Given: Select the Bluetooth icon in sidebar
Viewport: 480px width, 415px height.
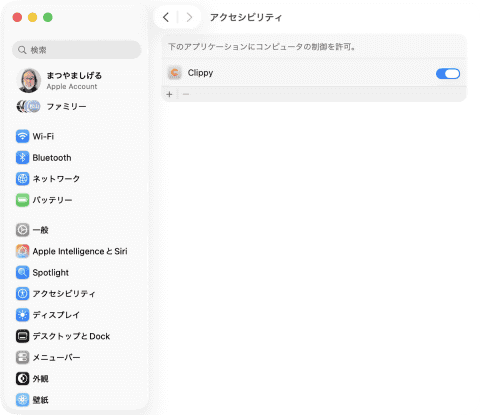Looking at the screenshot, I should pos(22,158).
